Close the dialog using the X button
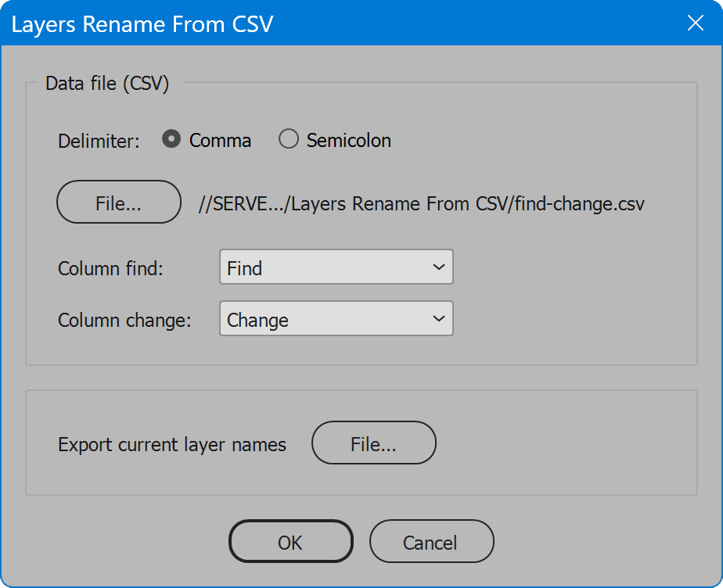 (x=696, y=23)
